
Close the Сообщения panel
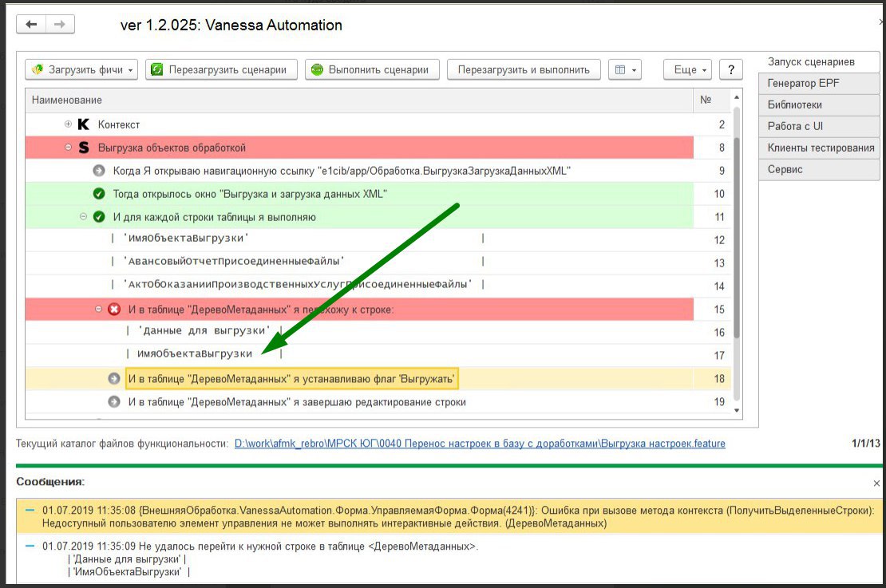click(876, 483)
